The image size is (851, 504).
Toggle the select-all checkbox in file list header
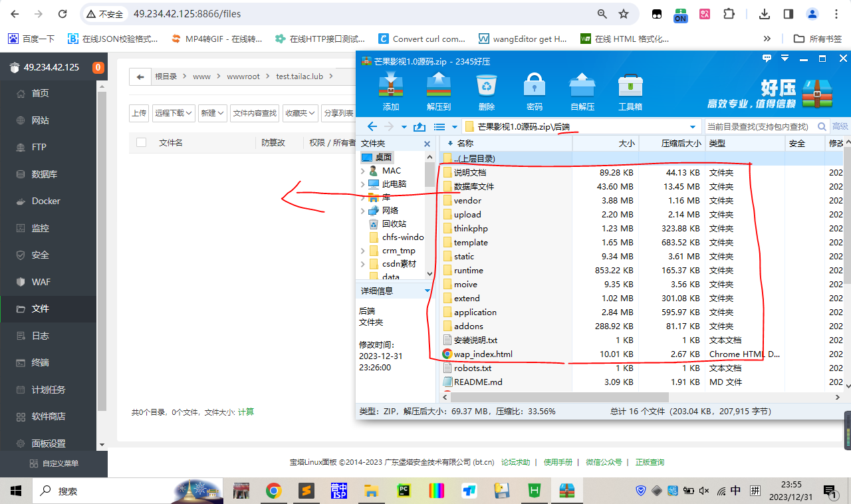pos(141,142)
